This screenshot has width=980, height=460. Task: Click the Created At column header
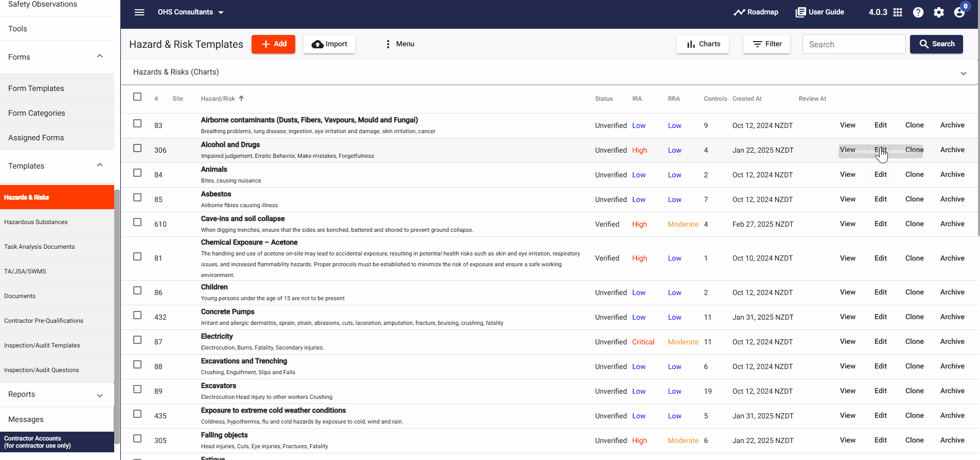click(747, 99)
